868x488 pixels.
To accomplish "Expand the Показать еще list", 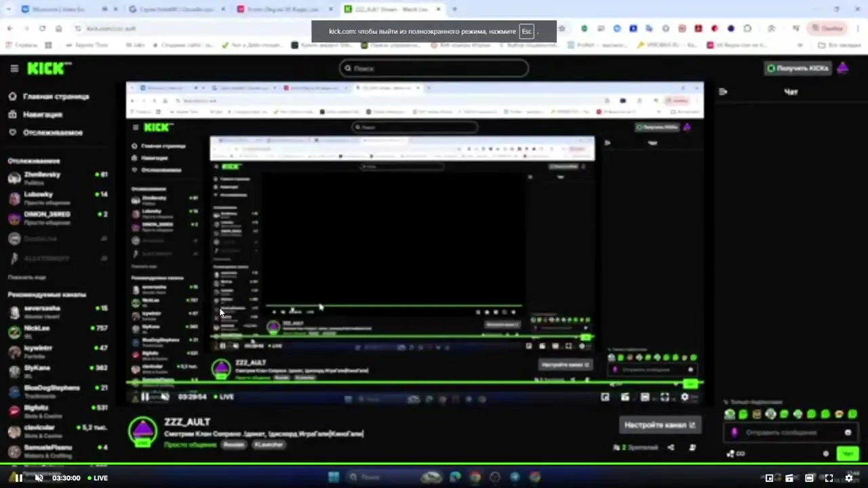I will pos(26,277).
